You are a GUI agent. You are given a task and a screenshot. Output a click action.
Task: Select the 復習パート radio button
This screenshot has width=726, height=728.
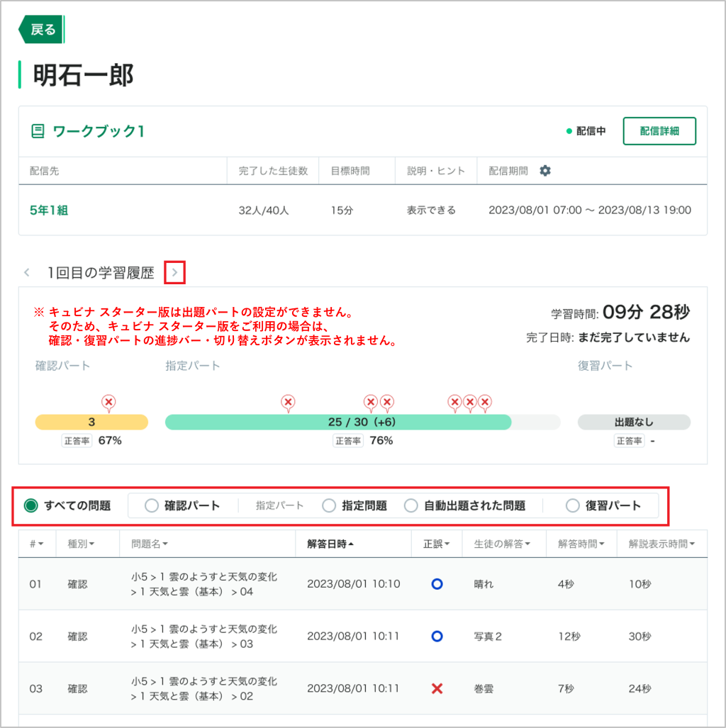pos(572,505)
